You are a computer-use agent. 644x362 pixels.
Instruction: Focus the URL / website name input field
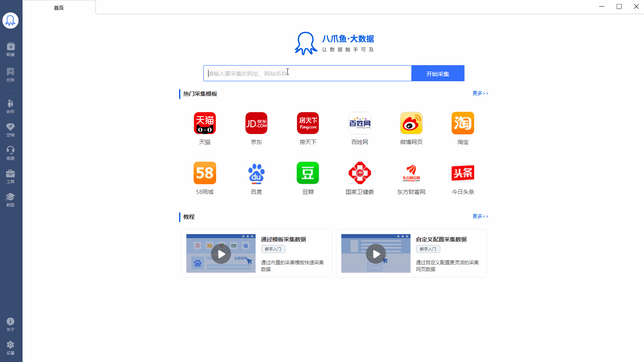(x=308, y=73)
